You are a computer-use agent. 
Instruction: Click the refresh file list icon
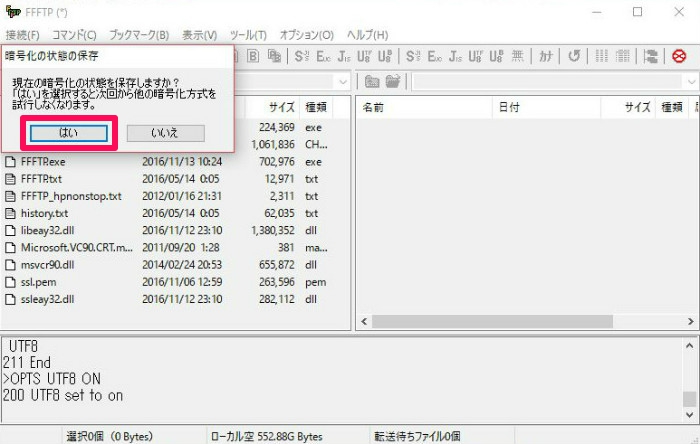point(574,56)
